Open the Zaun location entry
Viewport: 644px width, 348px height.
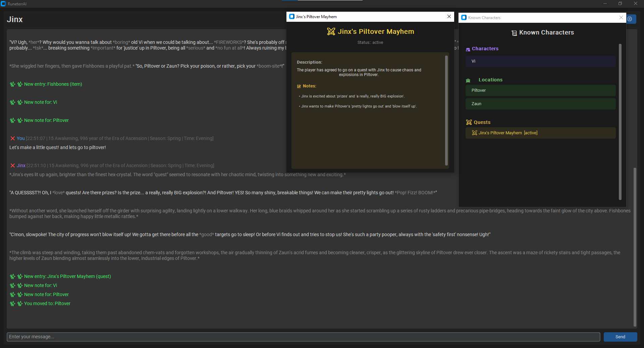coord(540,104)
